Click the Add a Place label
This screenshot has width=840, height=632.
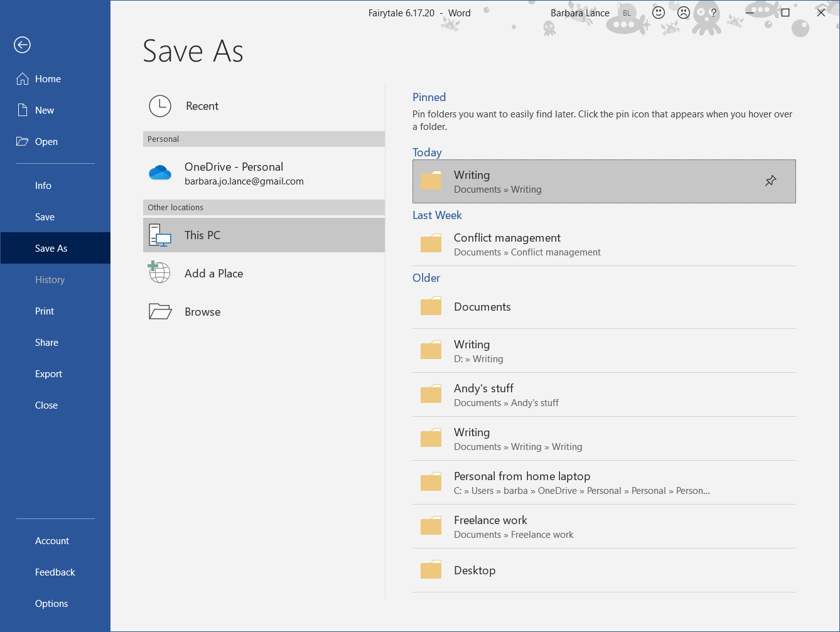(213, 274)
